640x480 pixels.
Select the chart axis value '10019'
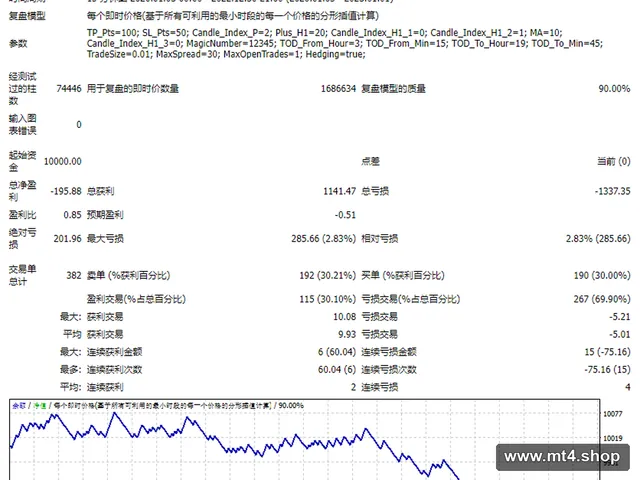pyautogui.click(x=613, y=438)
